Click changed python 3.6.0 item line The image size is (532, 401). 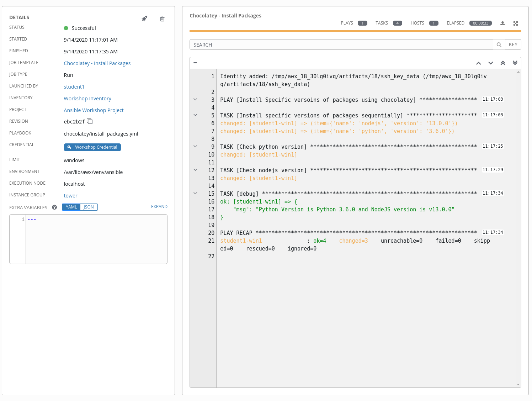click(337, 131)
